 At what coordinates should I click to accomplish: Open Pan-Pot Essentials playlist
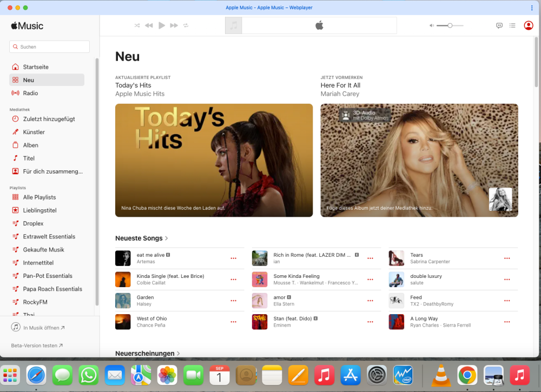click(x=47, y=276)
